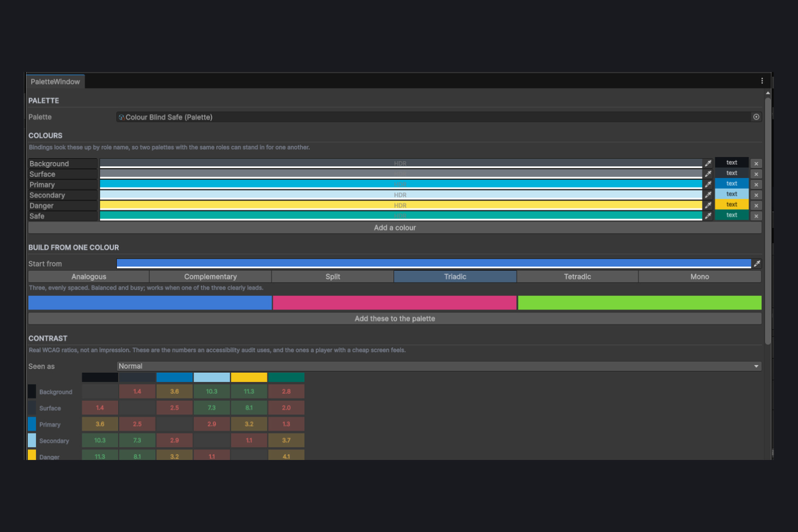
Task: Remove the Surface colour with its X button
Action: (756, 174)
